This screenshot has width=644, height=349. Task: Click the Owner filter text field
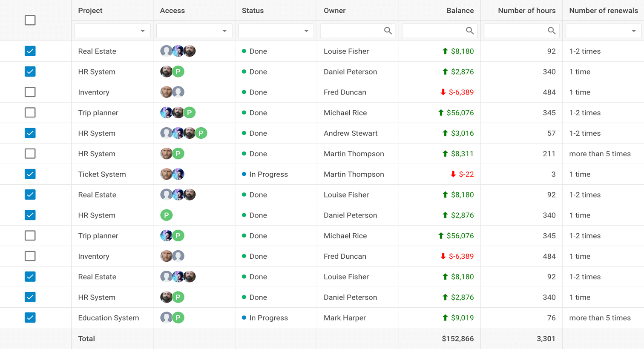click(358, 31)
